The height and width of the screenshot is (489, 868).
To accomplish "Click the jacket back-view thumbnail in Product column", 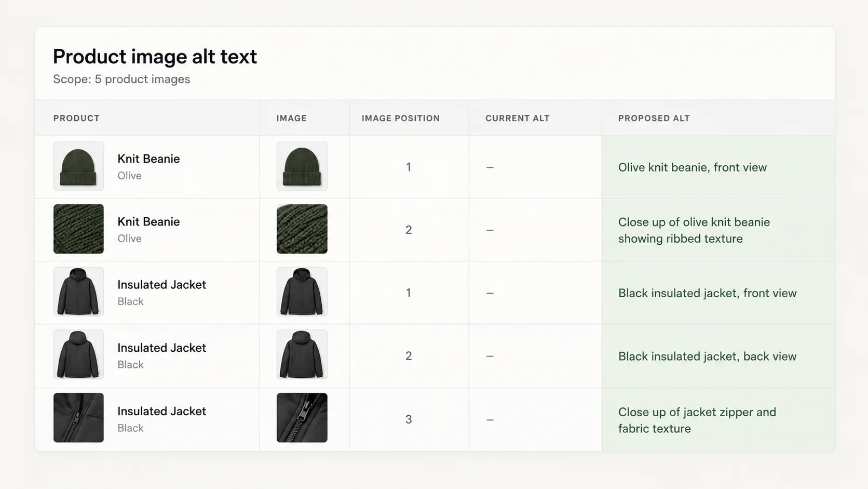I will (x=78, y=355).
